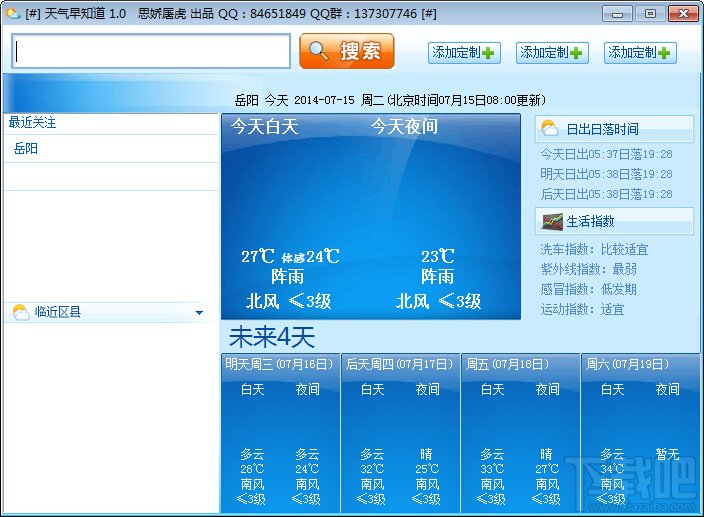
Task: Click the first 添加定制 button
Action: coord(464,53)
